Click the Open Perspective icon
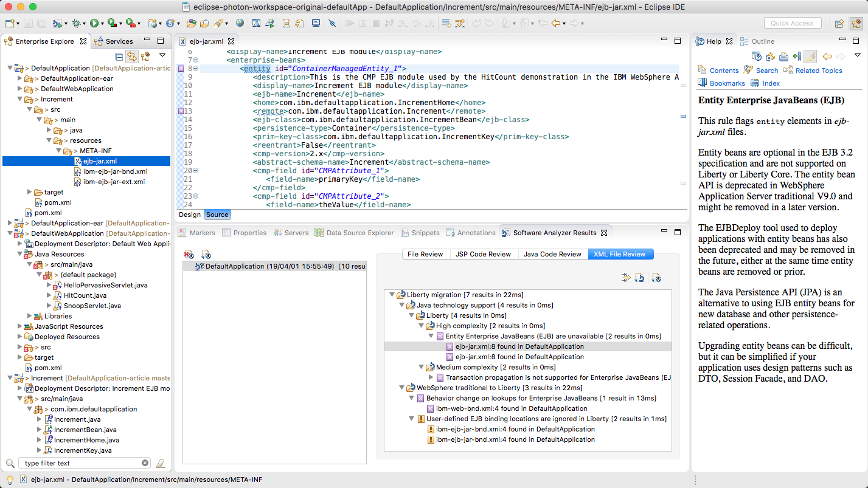This screenshot has height=488, width=868. pos(839,24)
